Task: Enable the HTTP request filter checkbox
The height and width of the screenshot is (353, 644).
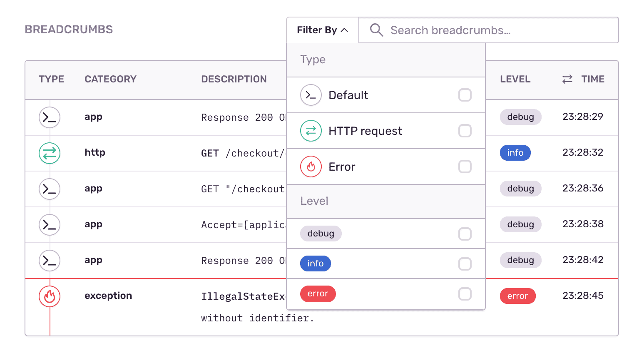Action: (x=465, y=131)
